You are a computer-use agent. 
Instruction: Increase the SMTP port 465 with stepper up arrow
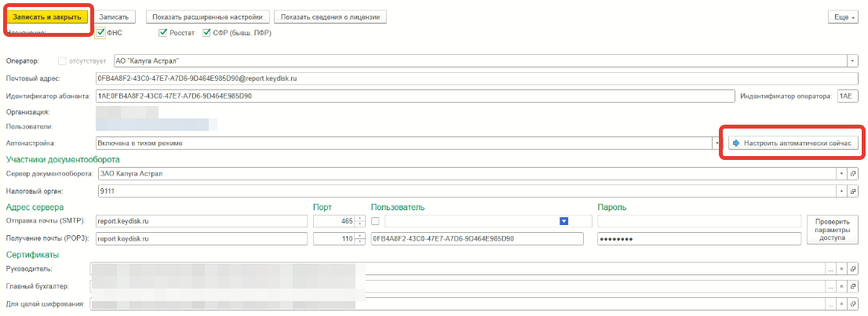pos(359,219)
